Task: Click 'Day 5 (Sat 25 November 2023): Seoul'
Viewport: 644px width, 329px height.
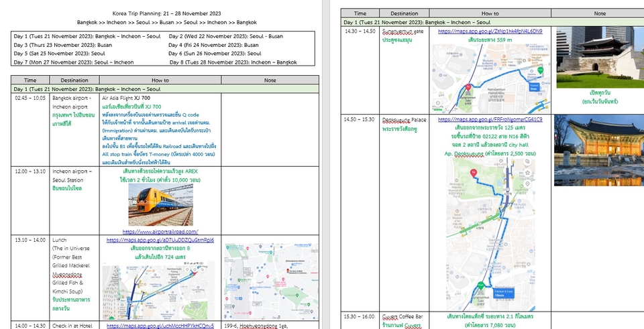Action: pos(59,54)
